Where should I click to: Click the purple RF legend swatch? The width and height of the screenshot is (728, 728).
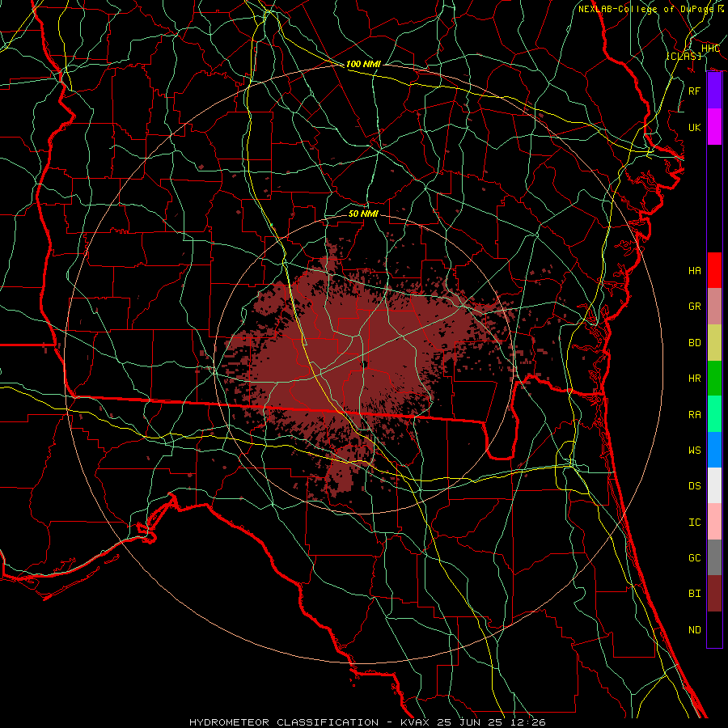714,91
